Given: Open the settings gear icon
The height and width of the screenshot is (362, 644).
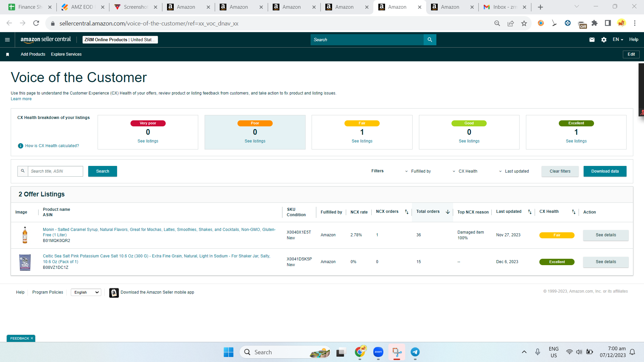Looking at the screenshot, I should click(604, 40).
